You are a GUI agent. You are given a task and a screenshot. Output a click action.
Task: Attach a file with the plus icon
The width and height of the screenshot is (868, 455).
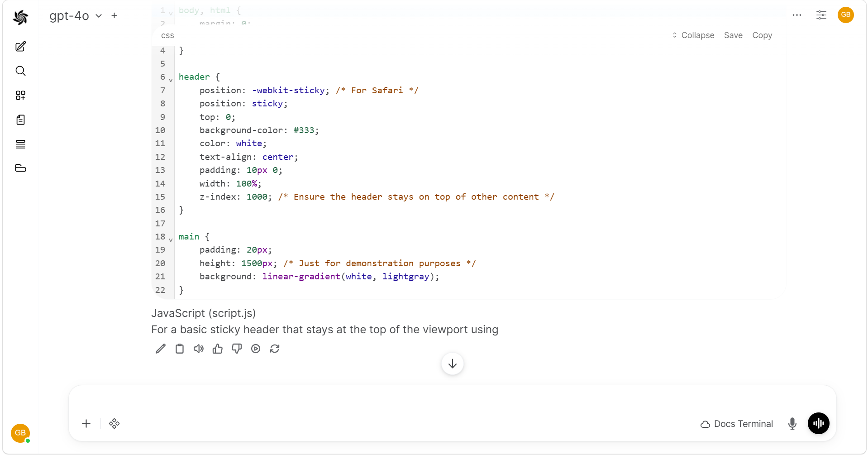86,424
